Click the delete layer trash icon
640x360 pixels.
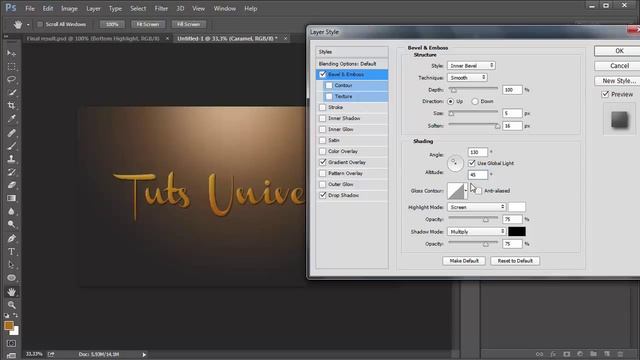click(x=620, y=354)
